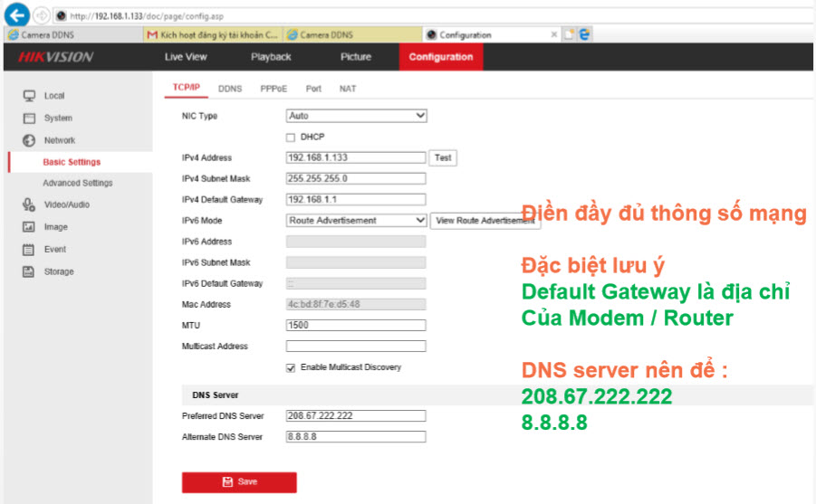Click the Internet Explorer icon beside tabs

pos(584,34)
